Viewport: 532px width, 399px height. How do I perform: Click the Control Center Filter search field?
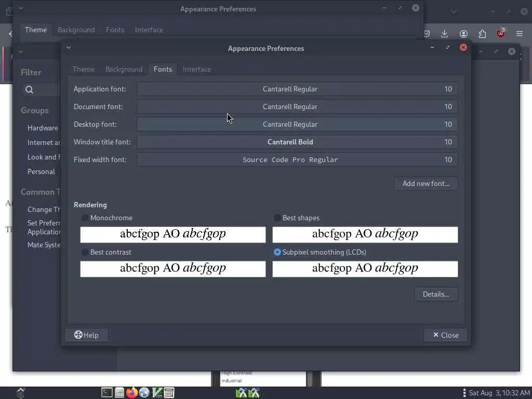[x=42, y=89]
